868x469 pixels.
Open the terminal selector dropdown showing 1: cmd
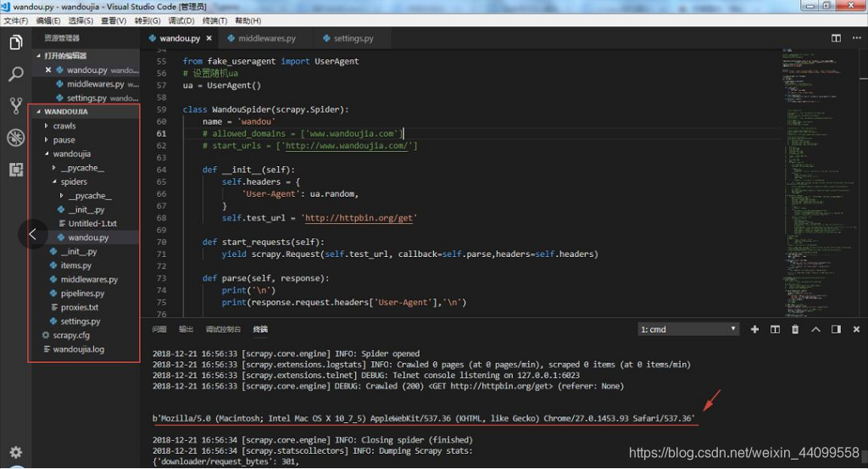[688, 329]
